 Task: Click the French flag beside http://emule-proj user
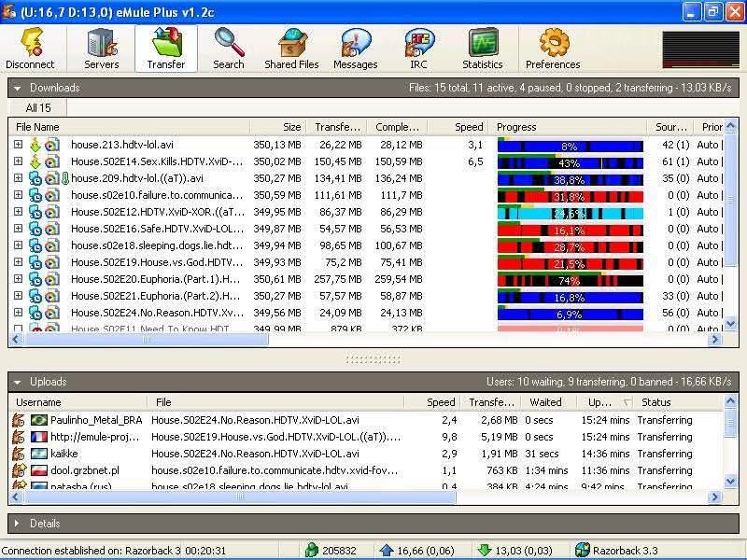click(x=39, y=437)
